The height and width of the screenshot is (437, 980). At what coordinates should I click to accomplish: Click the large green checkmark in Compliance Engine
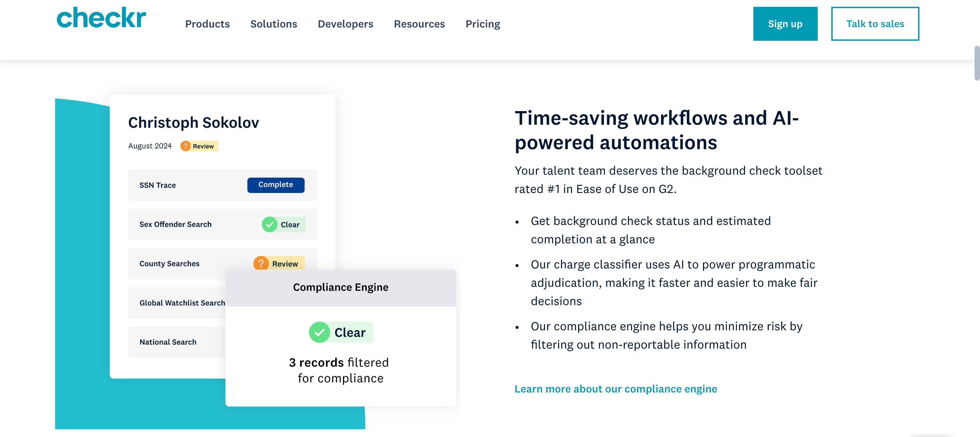click(x=319, y=332)
